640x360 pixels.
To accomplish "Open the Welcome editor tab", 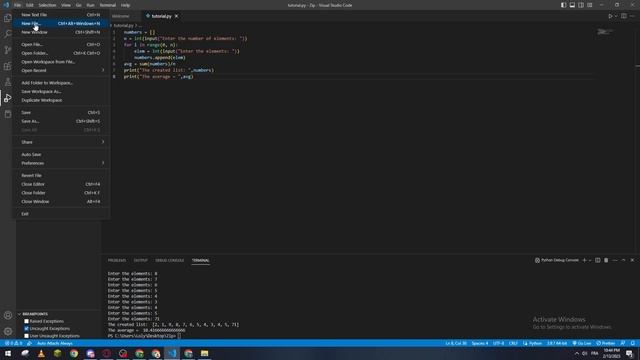I will [x=121, y=16].
